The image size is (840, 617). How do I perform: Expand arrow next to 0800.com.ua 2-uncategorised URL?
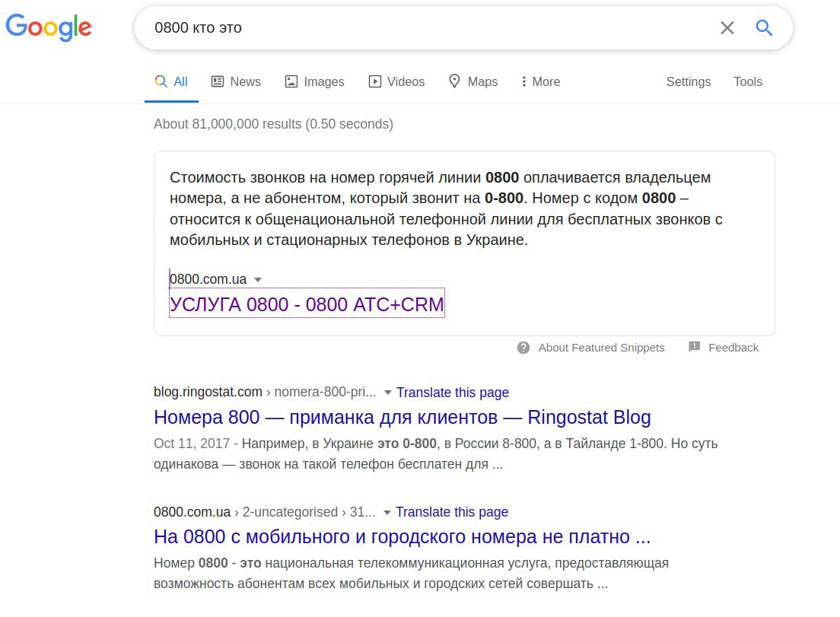tap(387, 513)
